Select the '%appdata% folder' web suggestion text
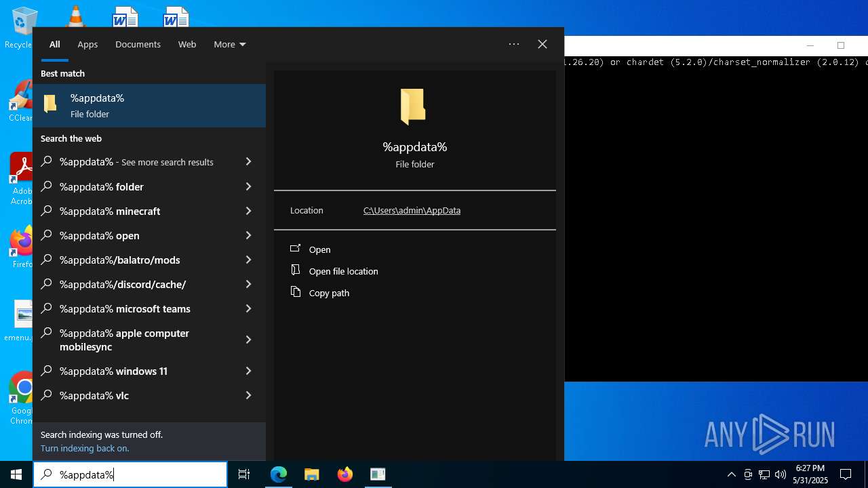This screenshot has height=488, width=868. [x=102, y=186]
